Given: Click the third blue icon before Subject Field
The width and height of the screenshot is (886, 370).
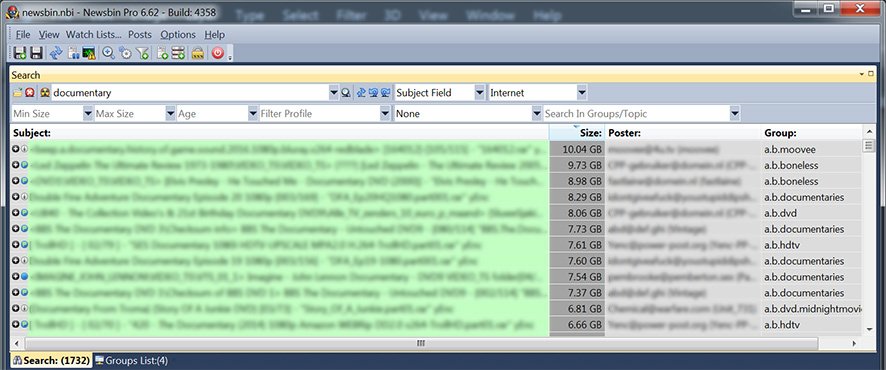Looking at the screenshot, I should coord(386,93).
